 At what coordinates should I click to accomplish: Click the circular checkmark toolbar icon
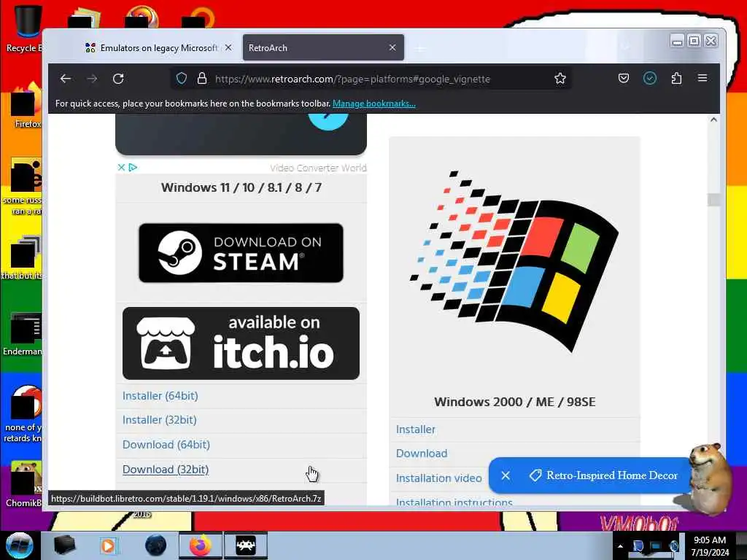649,78
